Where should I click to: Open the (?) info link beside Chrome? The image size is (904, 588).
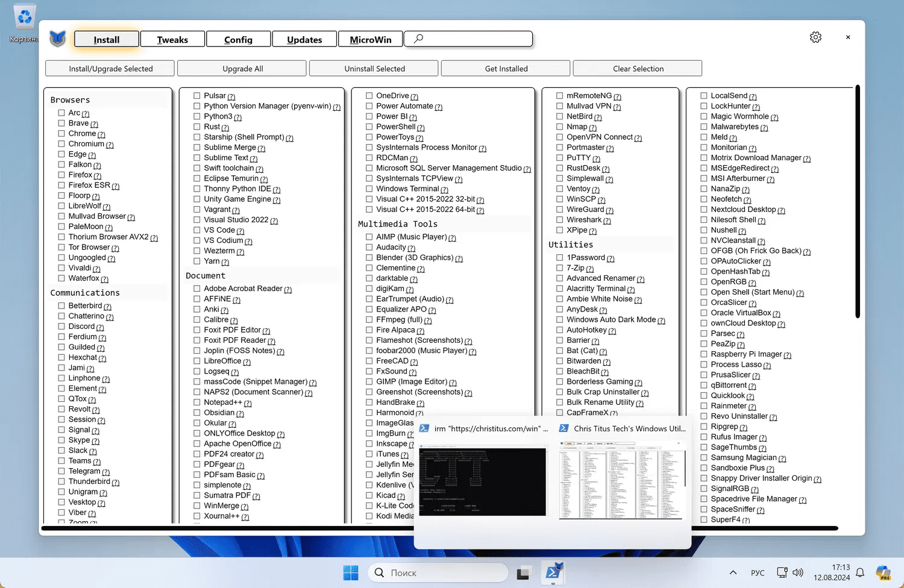(x=101, y=134)
